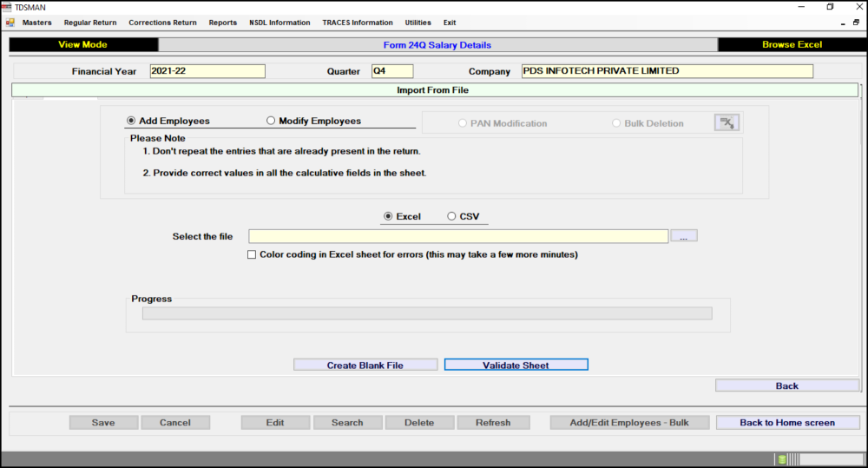Click the Financial Year field showing 2021-22
Image resolution: width=868 pixels, height=468 pixels.
tap(207, 71)
